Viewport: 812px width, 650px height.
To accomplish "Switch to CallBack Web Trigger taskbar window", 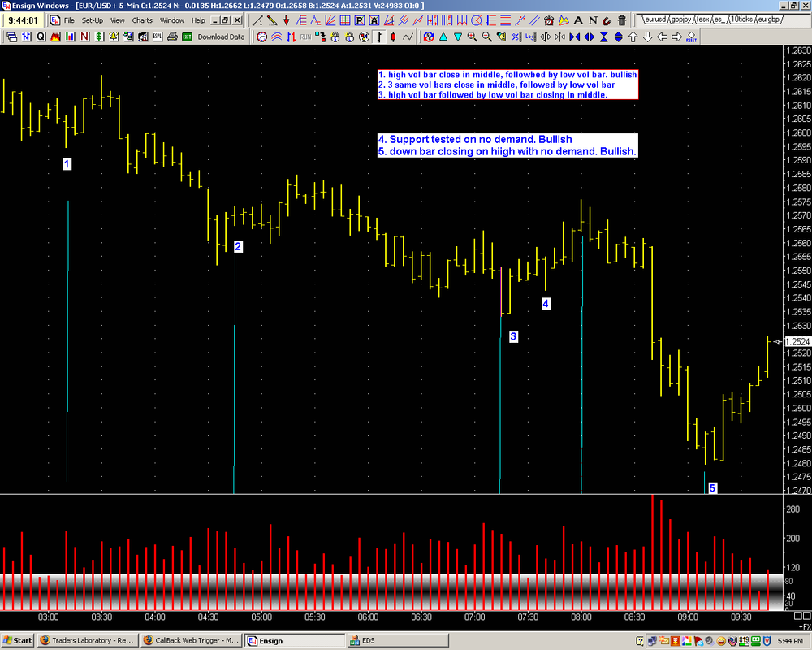I will (x=191, y=641).
